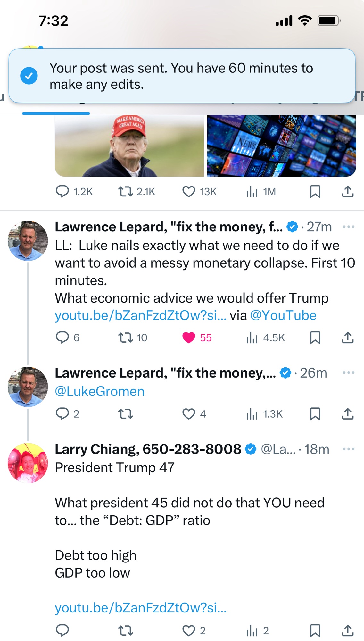364x641 pixels.
Task: Share the post with 4.5K views
Action: [348, 337]
